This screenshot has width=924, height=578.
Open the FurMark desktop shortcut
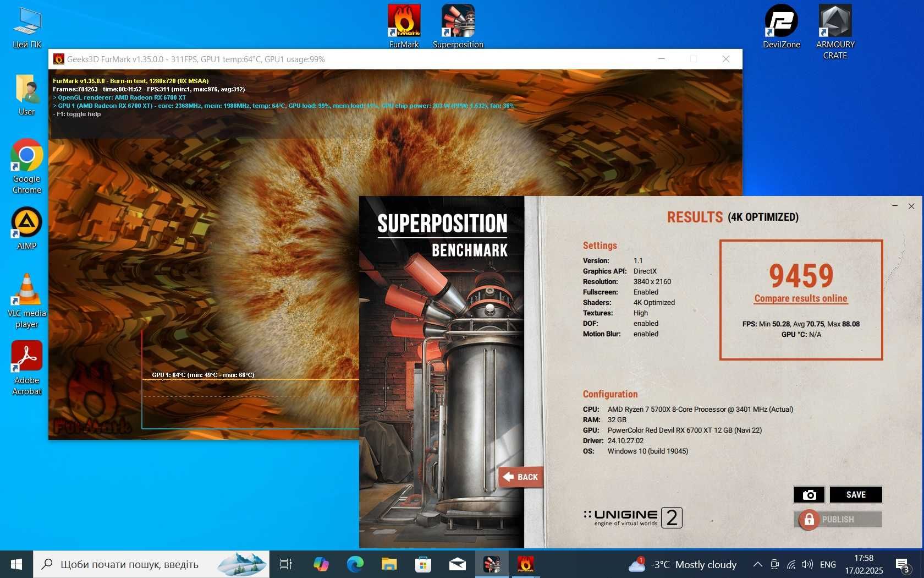click(x=404, y=26)
